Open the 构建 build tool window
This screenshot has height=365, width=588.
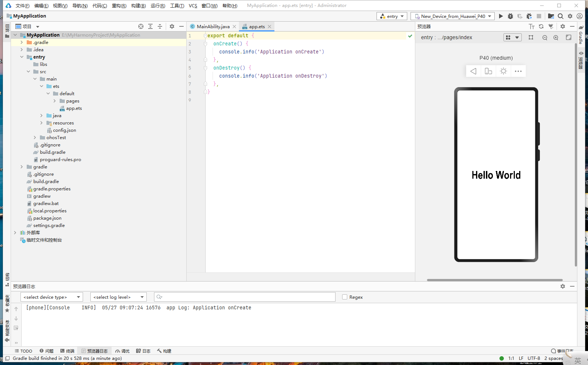click(164, 351)
